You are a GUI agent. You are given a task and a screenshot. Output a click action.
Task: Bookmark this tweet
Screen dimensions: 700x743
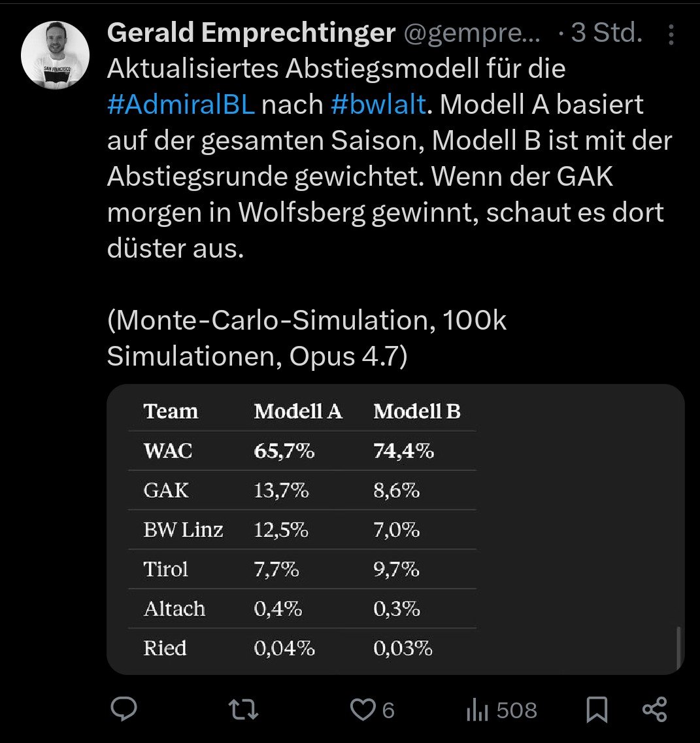[x=597, y=710]
